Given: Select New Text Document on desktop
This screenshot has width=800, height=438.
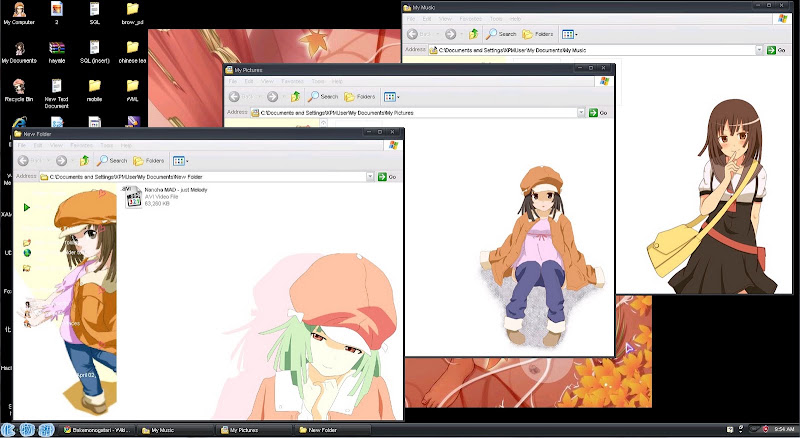Looking at the screenshot, I should (x=57, y=94).
